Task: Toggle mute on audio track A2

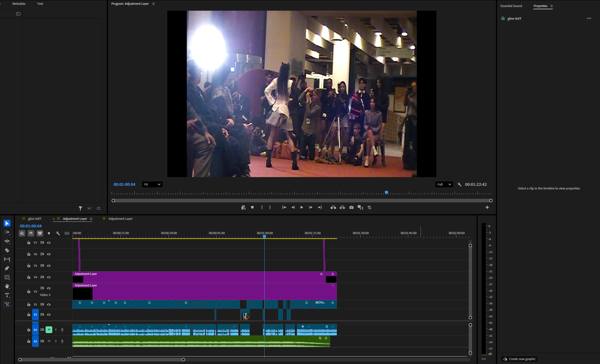Action: click(x=49, y=329)
